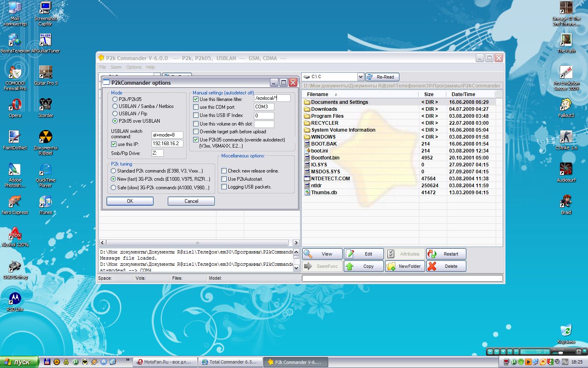Select Standard P2k commands radio option

tap(114, 171)
